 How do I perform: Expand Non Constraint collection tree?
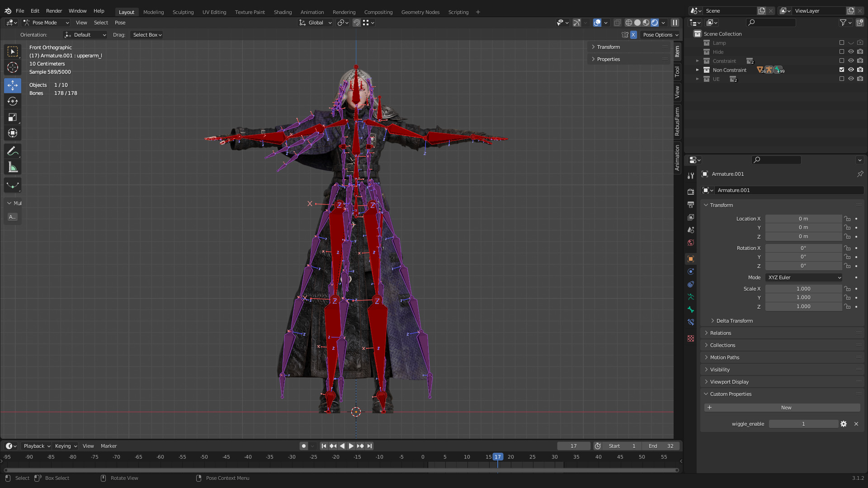pyautogui.click(x=697, y=70)
